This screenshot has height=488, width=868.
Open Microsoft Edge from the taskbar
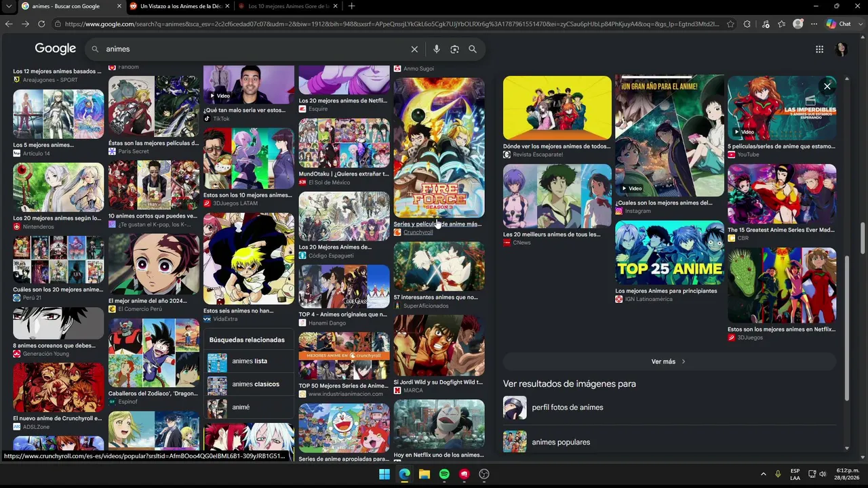[x=405, y=474]
